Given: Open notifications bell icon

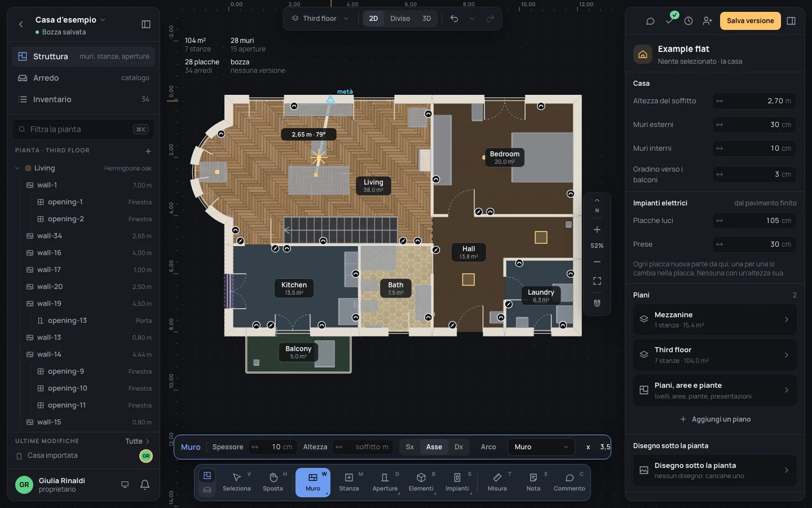Looking at the screenshot, I should coord(145,485).
